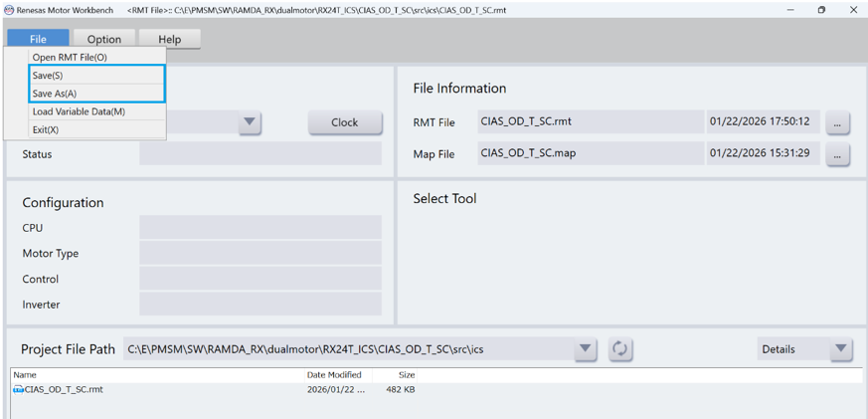The width and height of the screenshot is (868, 419).
Task: Refresh the project file list
Action: [x=620, y=349]
